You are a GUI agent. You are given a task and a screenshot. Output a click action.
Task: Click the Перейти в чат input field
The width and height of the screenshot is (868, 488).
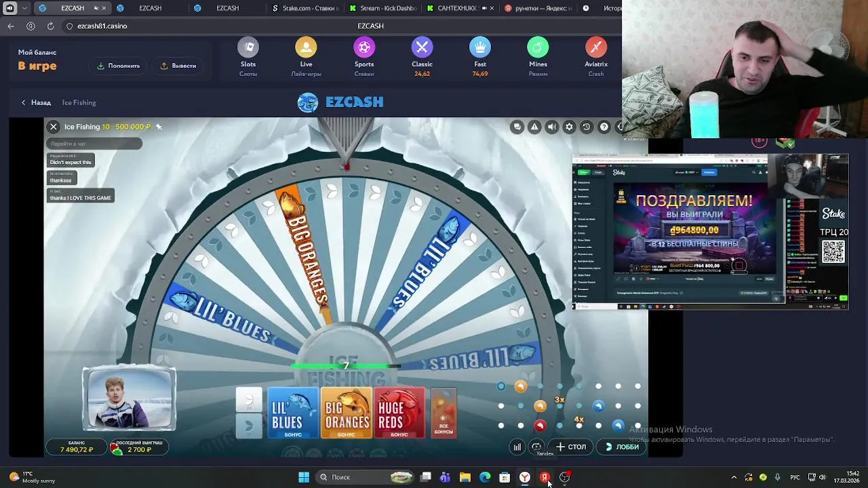[x=94, y=144]
